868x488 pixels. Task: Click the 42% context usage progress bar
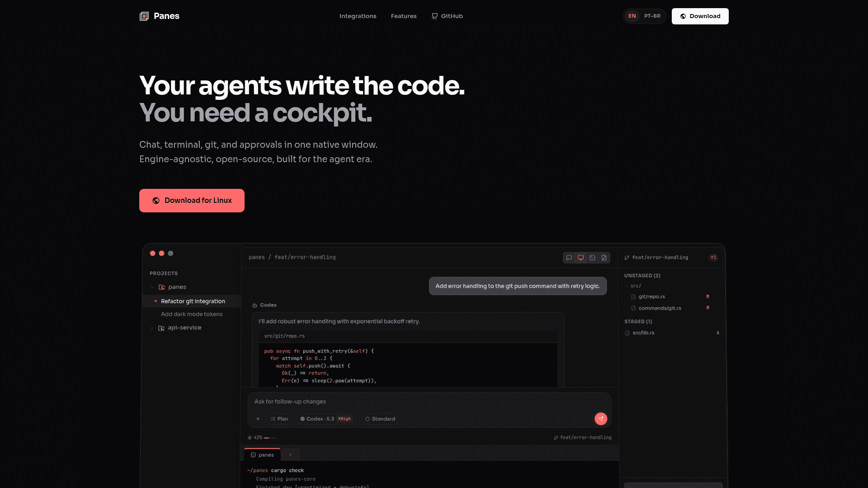(x=270, y=438)
